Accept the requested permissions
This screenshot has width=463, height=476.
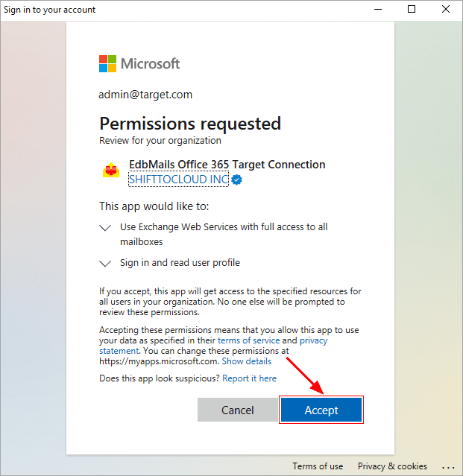coord(321,410)
